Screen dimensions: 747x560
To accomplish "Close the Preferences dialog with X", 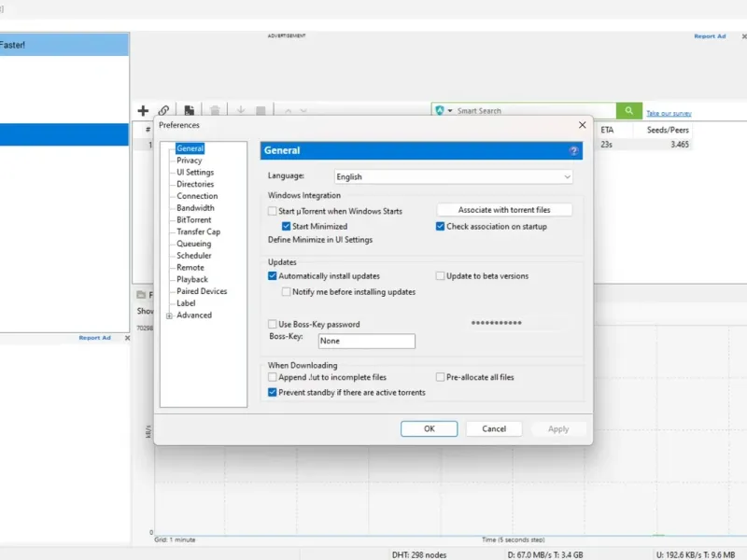I will click(x=582, y=125).
